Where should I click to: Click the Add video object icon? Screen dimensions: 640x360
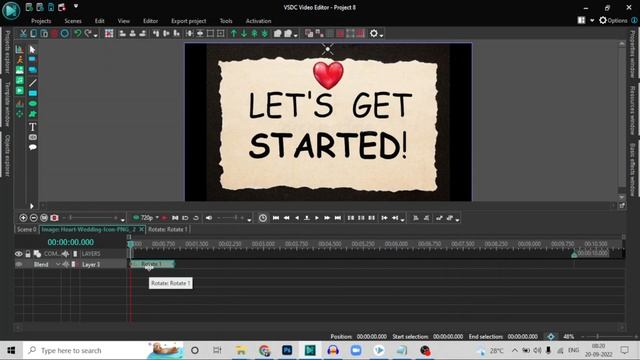[x=20, y=91]
